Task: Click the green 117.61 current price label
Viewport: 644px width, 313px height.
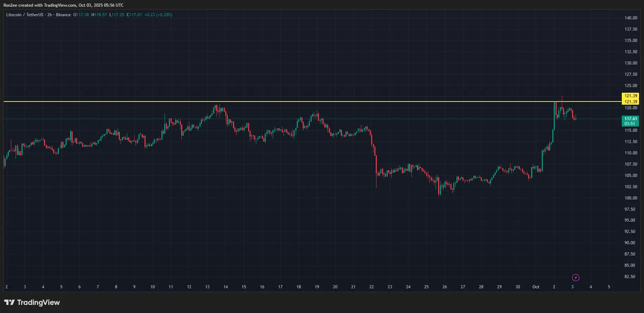Action: (x=630, y=119)
